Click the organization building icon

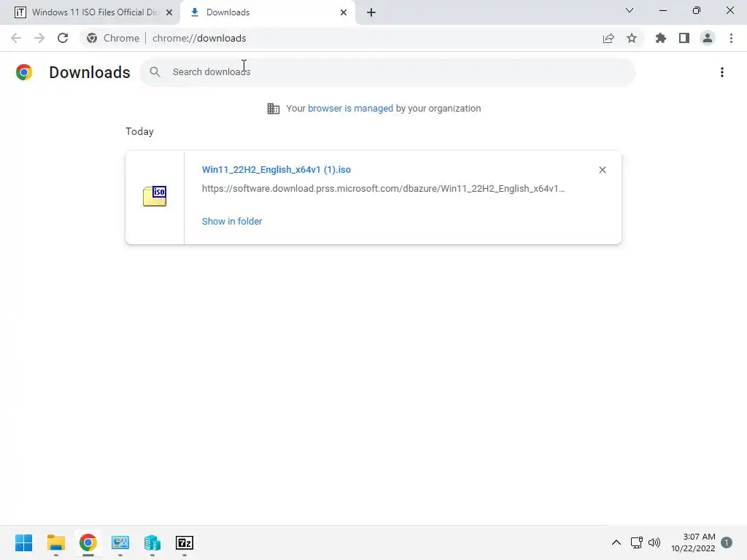coord(274,109)
